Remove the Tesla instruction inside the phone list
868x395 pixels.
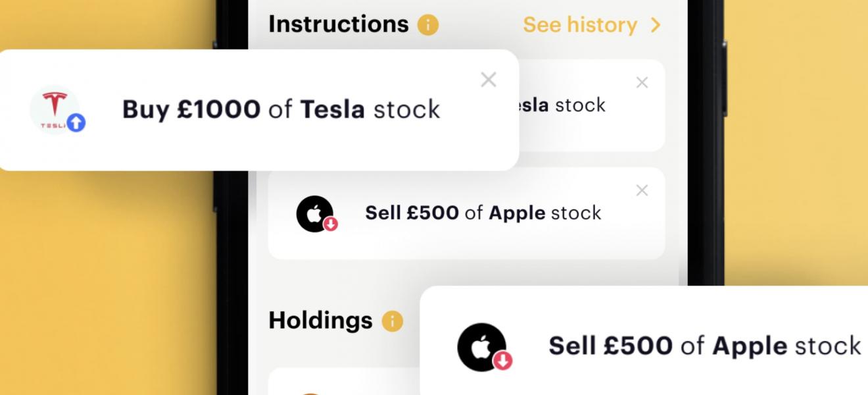[642, 82]
